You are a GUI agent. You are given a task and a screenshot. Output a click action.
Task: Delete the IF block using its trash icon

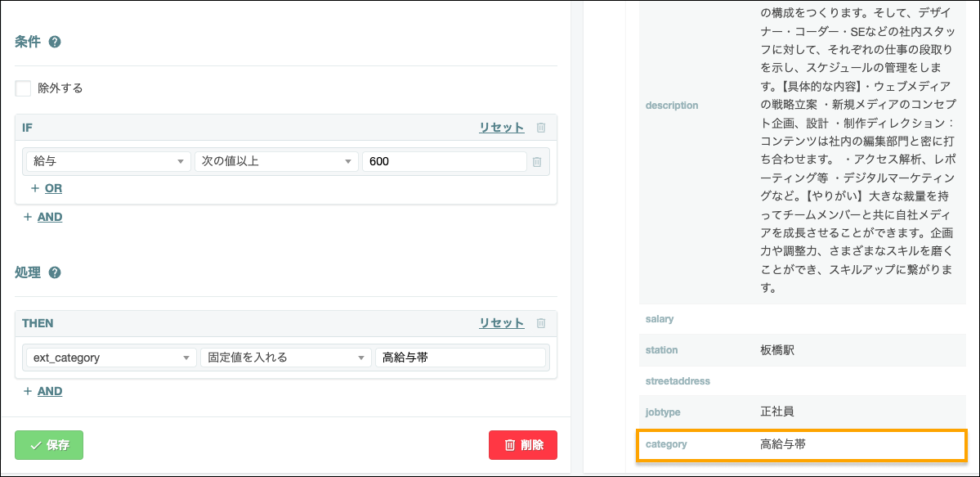click(541, 127)
